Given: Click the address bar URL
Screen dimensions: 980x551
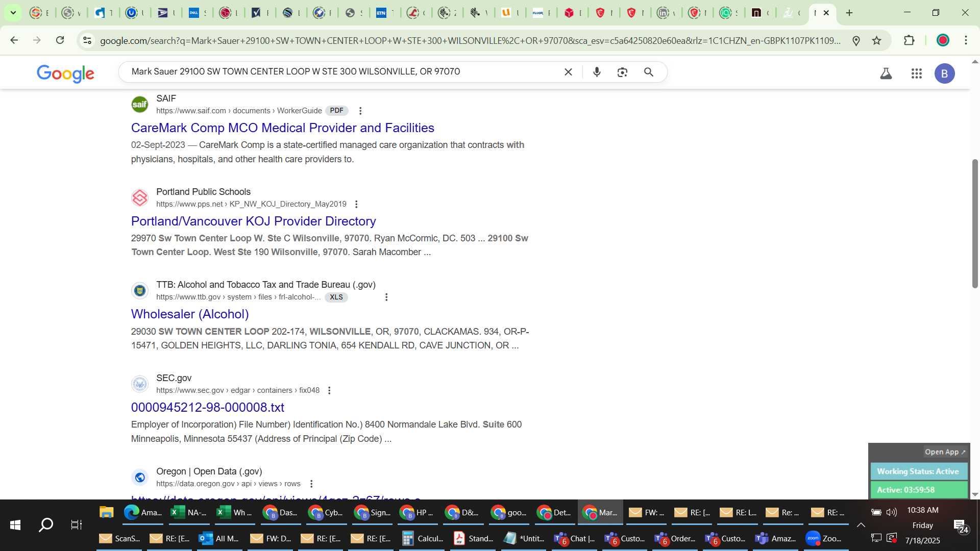Looking at the screenshot, I should [x=470, y=40].
